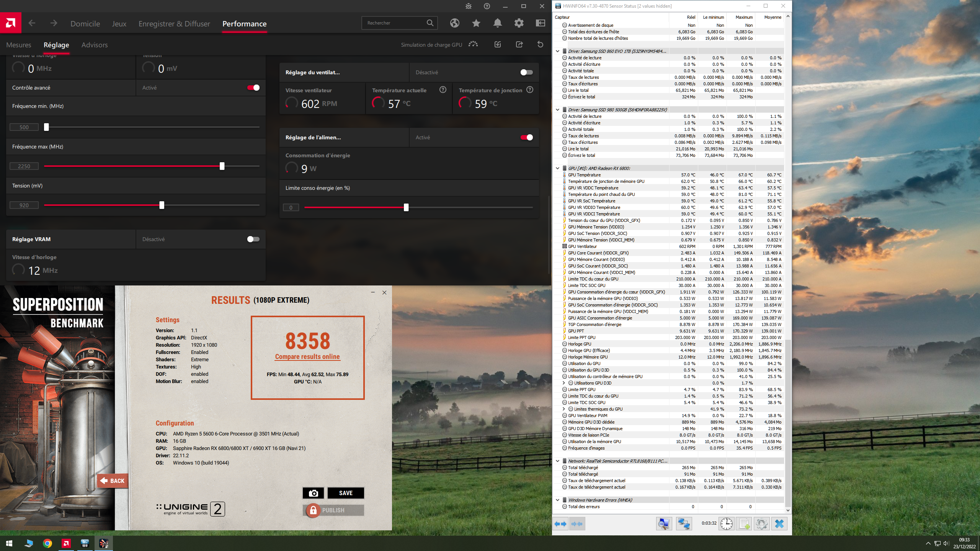
Task: Click the magnifier icon in Rechercher box
Action: [430, 23]
